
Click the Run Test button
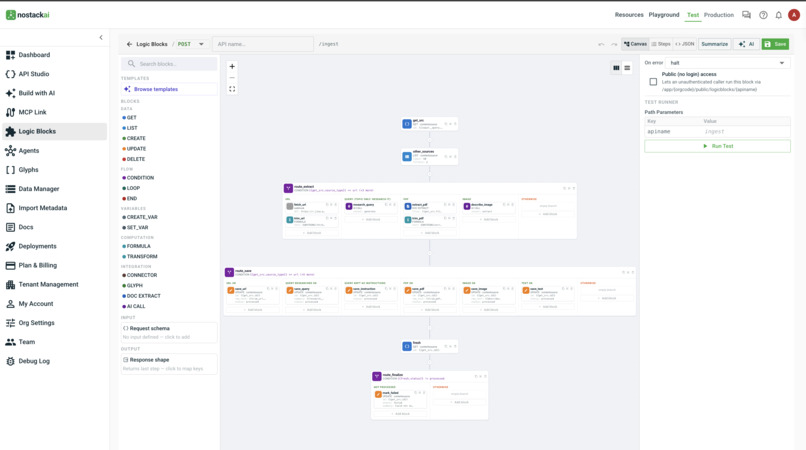tap(717, 146)
